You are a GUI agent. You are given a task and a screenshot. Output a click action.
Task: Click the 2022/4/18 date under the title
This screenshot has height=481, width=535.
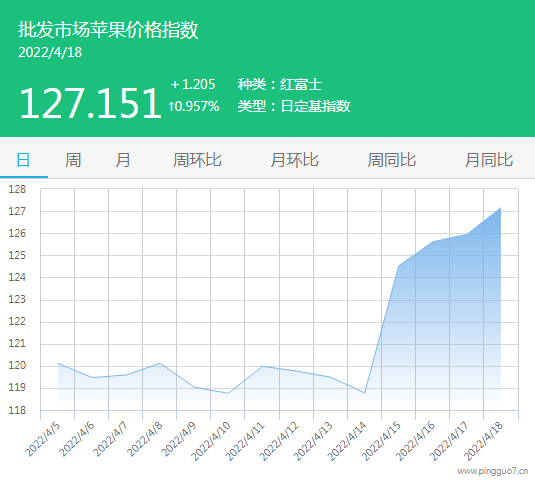click(x=50, y=53)
